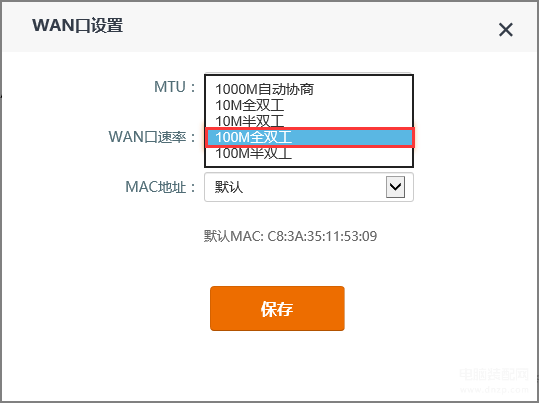Close the WAN口设置 dialog with X

point(506,30)
